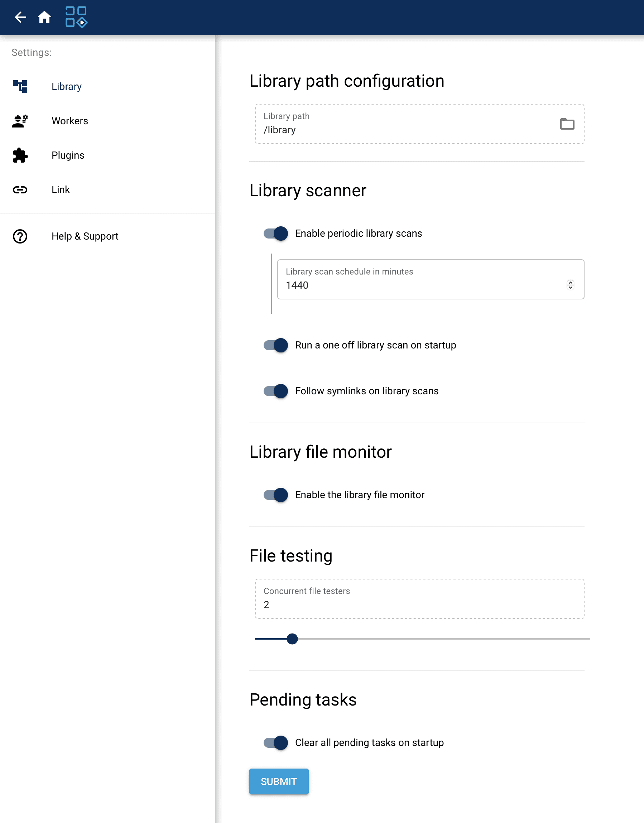Image resolution: width=644 pixels, height=823 pixels.
Task: Turn off follow symlinks on library scans
Action: [276, 391]
